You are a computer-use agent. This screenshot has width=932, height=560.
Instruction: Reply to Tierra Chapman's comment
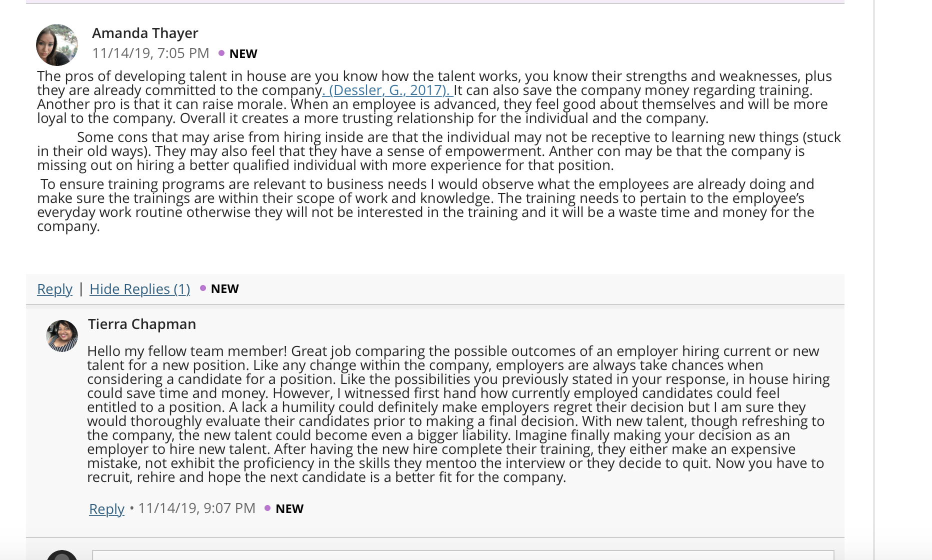[x=106, y=509]
